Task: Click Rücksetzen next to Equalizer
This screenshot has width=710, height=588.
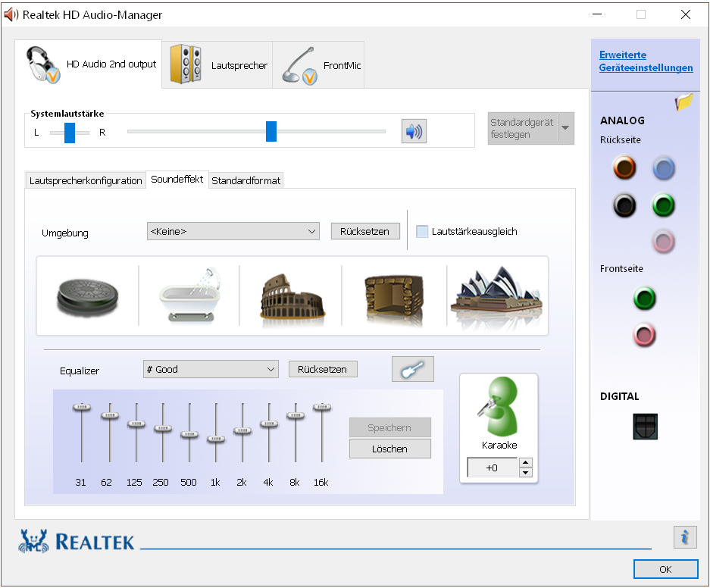Action: (x=322, y=369)
